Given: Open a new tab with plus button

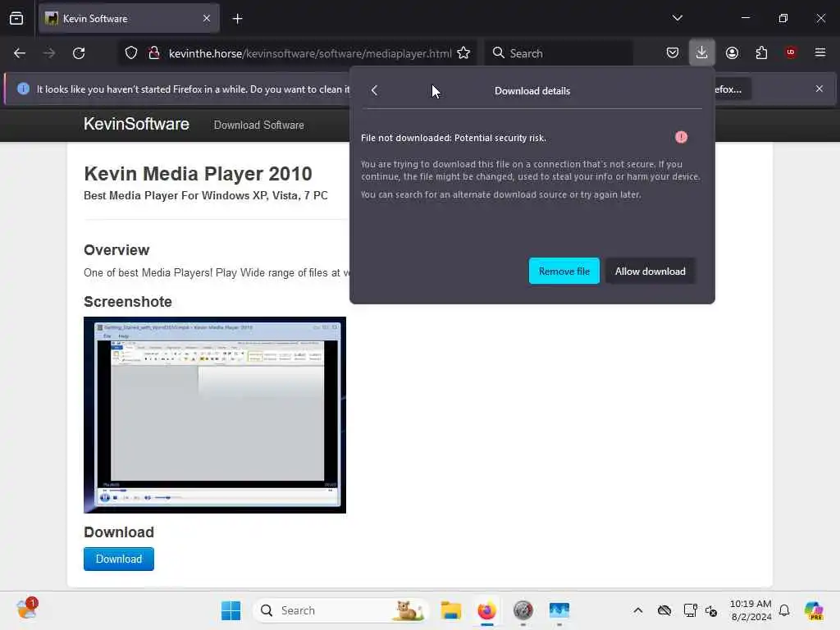Looking at the screenshot, I should tap(237, 19).
